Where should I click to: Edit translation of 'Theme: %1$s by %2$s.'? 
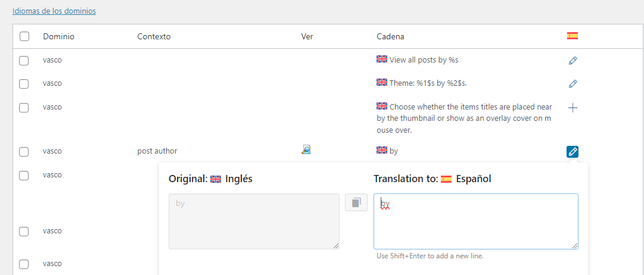coord(573,83)
